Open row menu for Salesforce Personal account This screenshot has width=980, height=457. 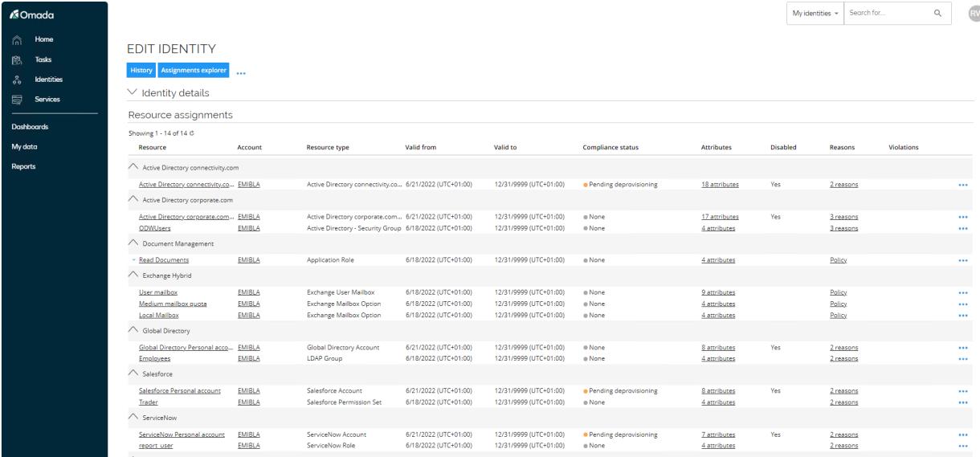click(963, 391)
